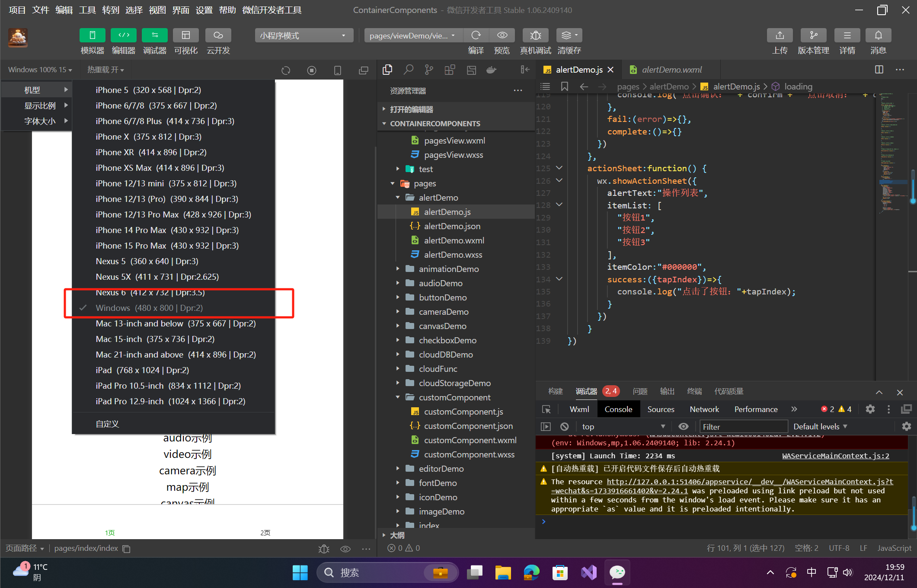Click the clear console icon
Screen dimensions: 917x588
pyautogui.click(x=564, y=427)
